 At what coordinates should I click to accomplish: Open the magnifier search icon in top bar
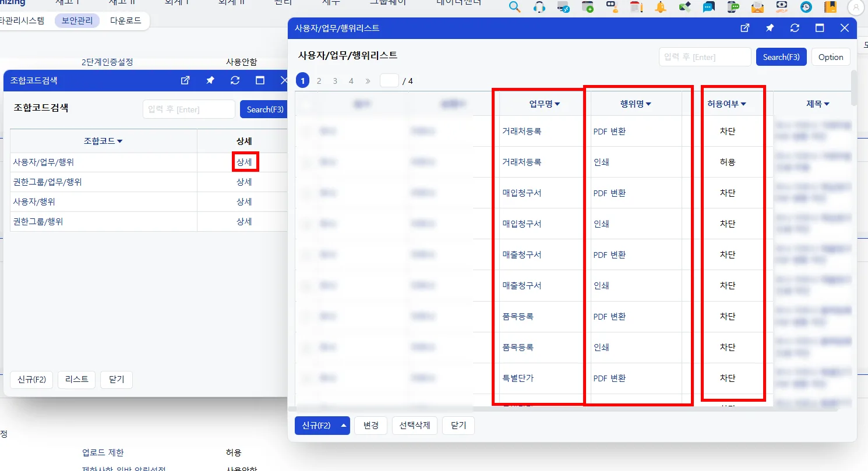pos(514,7)
